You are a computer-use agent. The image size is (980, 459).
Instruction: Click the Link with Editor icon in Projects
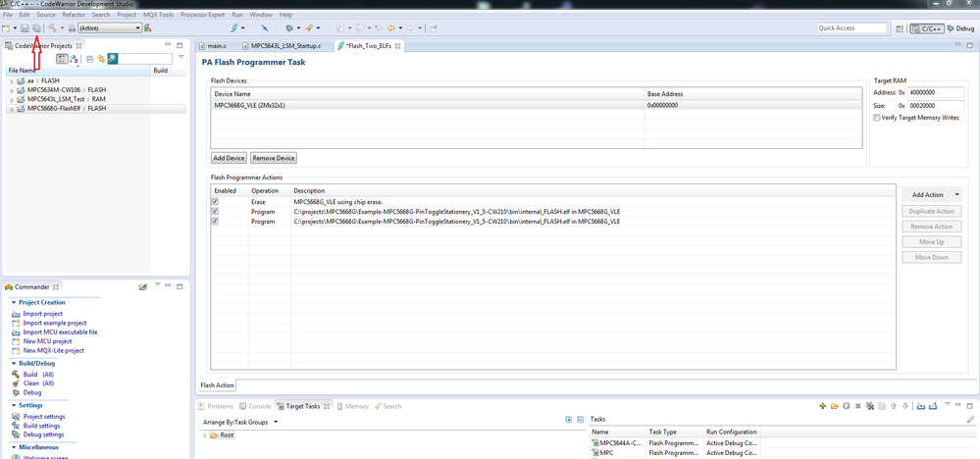[101, 59]
